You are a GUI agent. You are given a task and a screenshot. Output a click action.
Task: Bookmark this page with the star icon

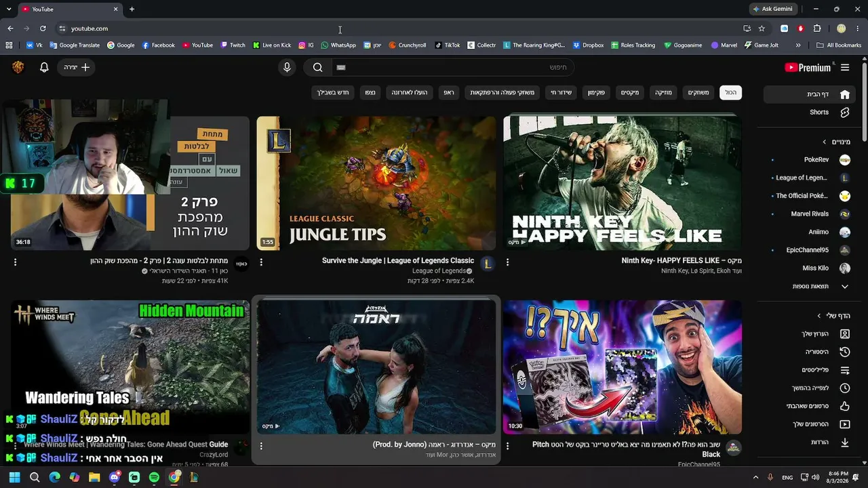[762, 28]
